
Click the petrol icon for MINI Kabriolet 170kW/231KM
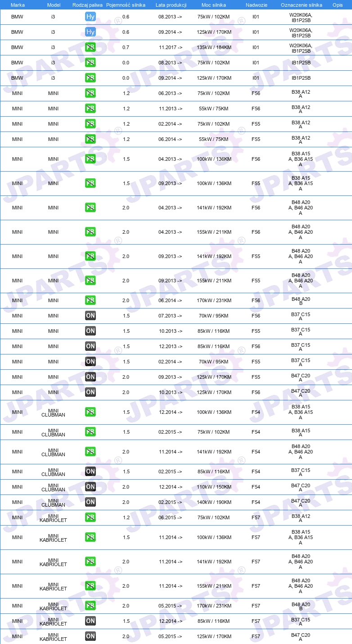click(x=90, y=606)
